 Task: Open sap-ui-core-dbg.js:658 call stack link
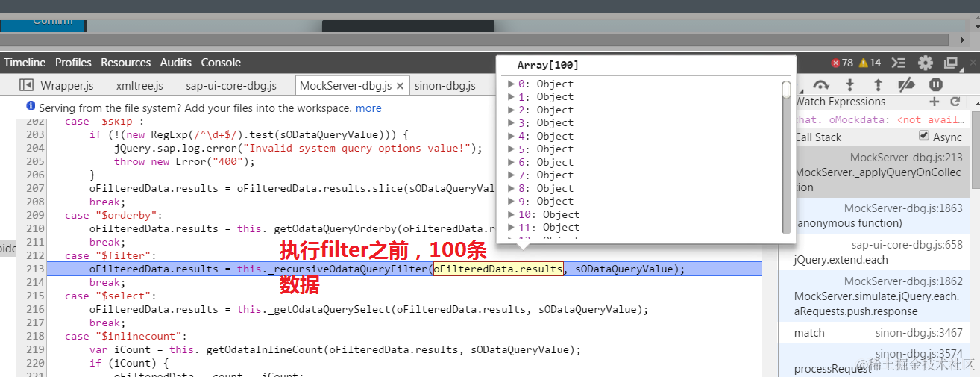907,245
